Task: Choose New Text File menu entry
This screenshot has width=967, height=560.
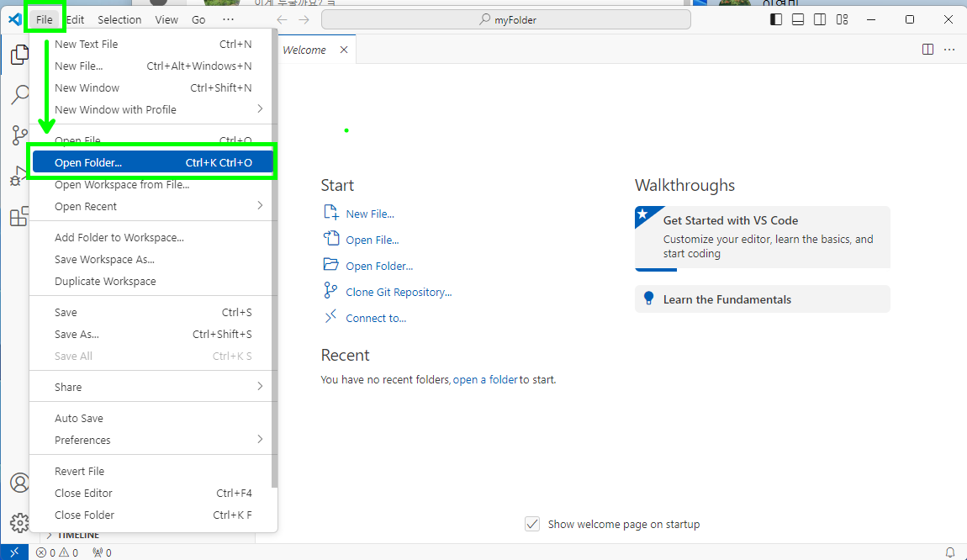Action: (x=151, y=45)
